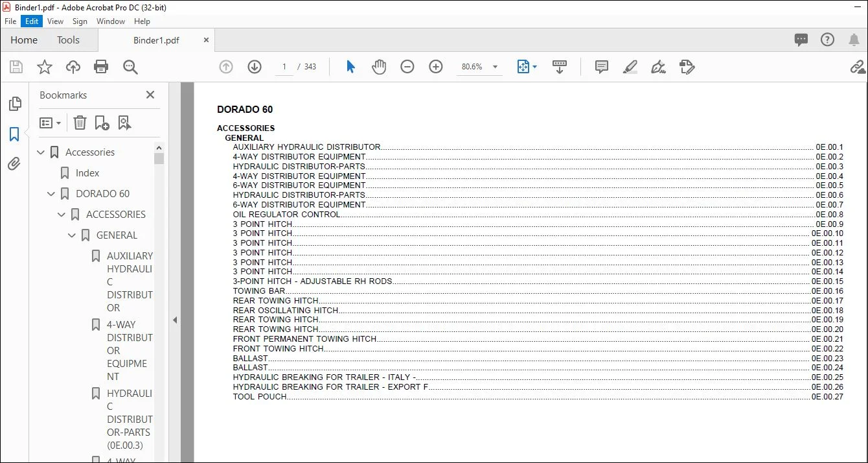Close the Binder1.pdf tab
Viewport: 868px width, 463px height.
[206, 40]
